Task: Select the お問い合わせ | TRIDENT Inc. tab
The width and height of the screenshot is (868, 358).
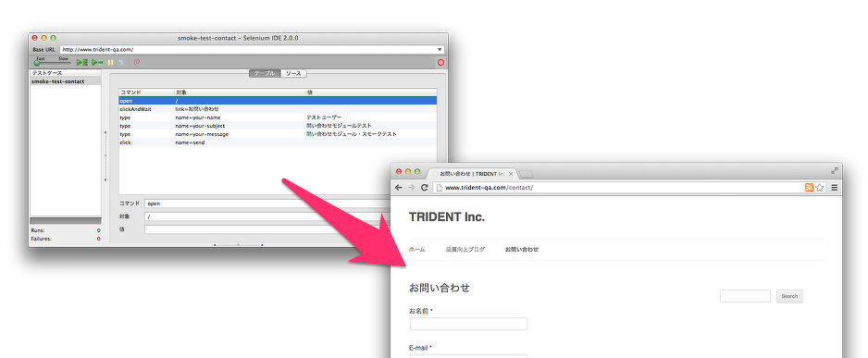Action: (472, 174)
